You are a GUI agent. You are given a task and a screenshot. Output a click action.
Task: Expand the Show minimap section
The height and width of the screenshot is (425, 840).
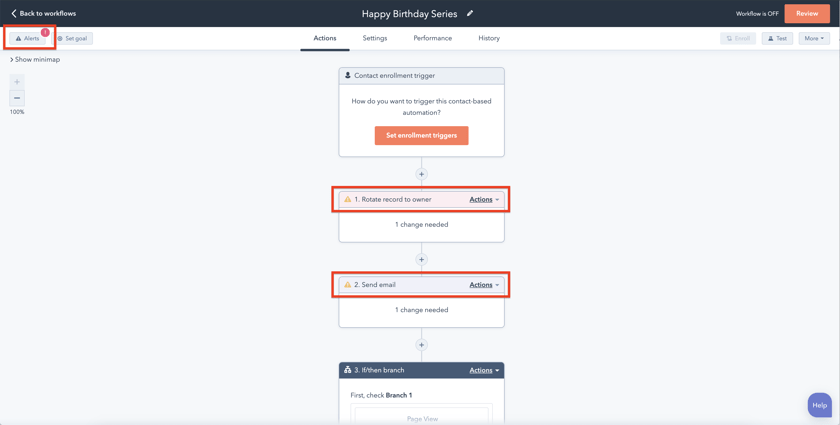36,60
